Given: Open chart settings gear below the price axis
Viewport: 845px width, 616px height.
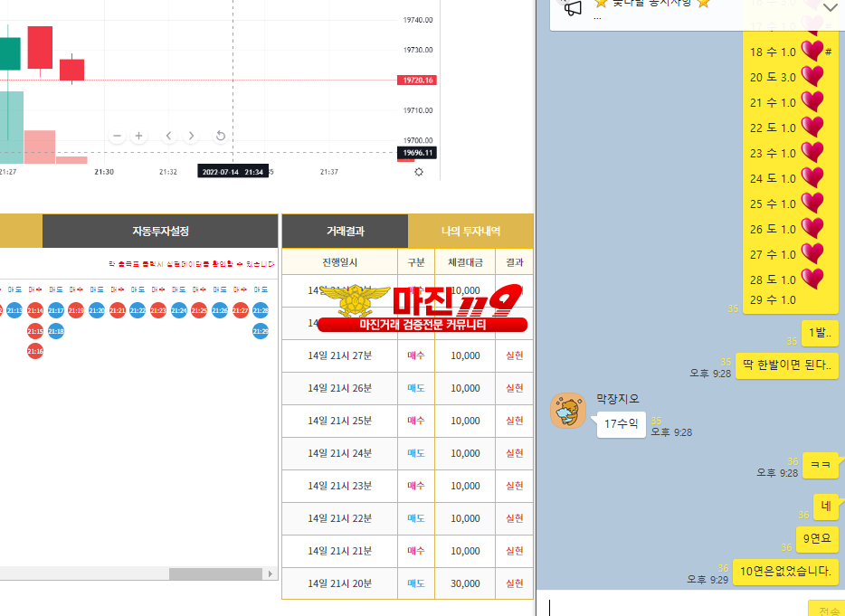Looking at the screenshot, I should (419, 172).
